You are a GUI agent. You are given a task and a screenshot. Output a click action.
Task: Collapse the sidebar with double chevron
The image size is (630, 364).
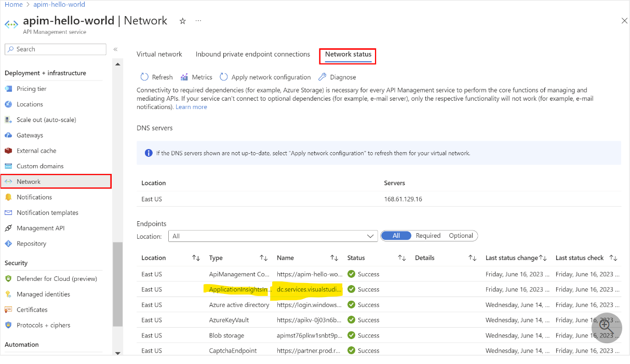[x=115, y=49]
